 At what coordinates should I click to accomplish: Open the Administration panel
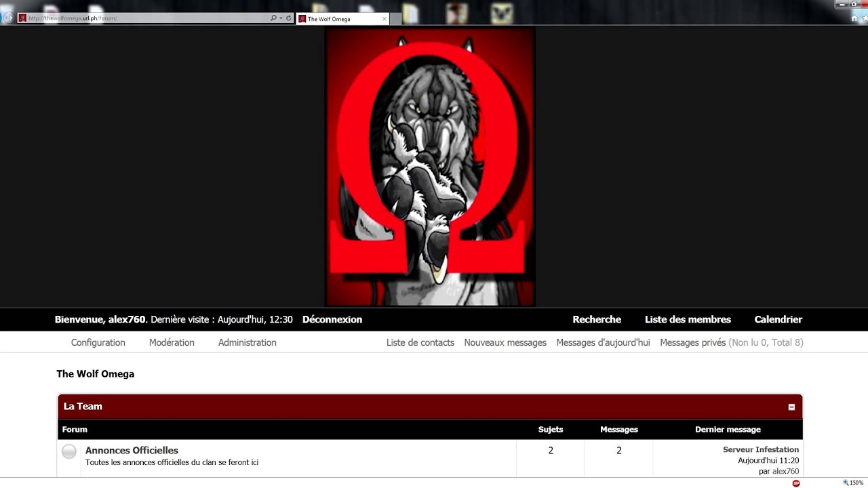(248, 343)
